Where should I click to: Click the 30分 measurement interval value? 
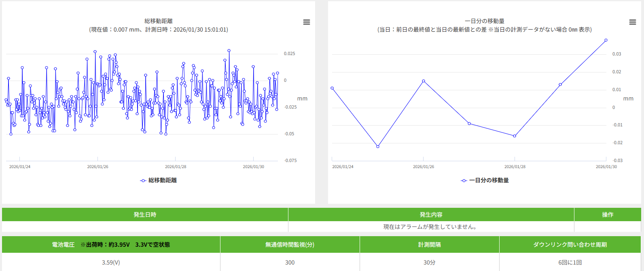pyautogui.click(x=429, y=262)
